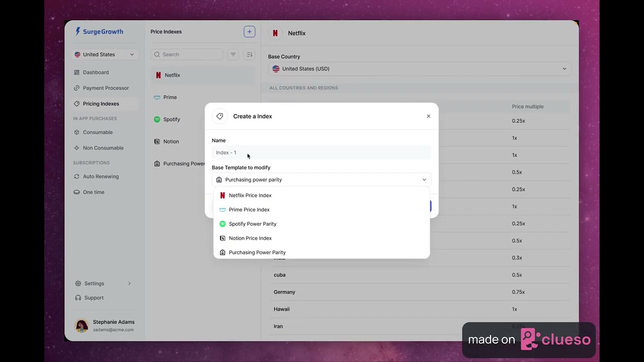Click the Support headset icon
644x362 pixels.
pos(78,298)
